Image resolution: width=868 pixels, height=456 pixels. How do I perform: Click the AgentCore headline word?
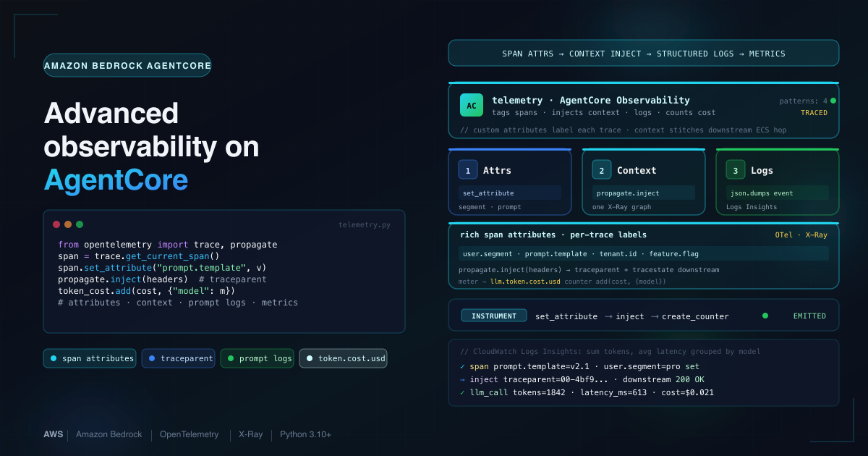tap(116, 180)
